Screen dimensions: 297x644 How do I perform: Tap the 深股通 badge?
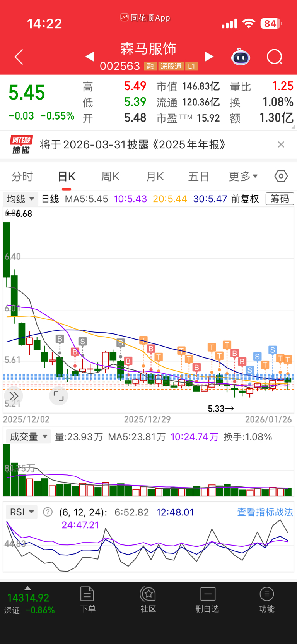pos(171,66)
